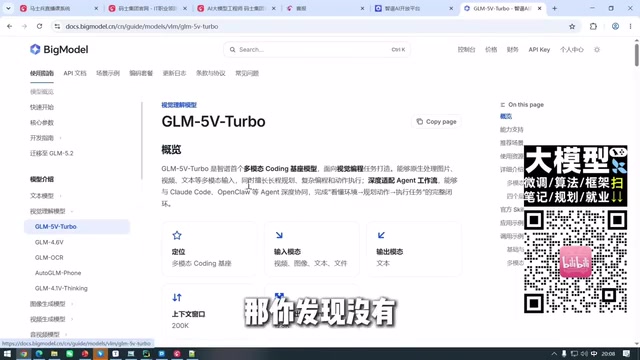Open Chrome from the taskbar
Viewport: 640px width, 360px height.
[24, 353]
